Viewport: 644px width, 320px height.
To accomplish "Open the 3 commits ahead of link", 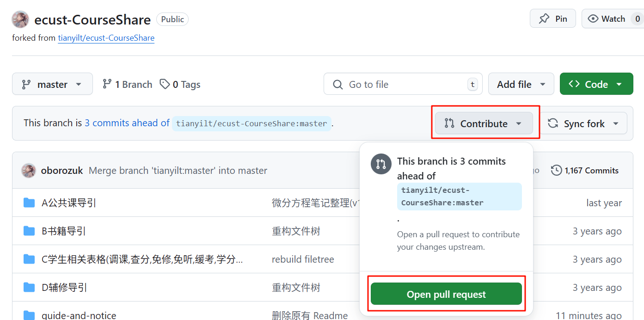I will pyautogui.click(x=127, y=123).
